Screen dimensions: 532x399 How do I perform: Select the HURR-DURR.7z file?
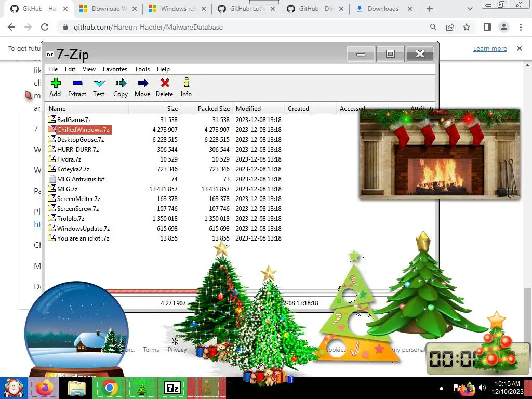pos(165,149)
